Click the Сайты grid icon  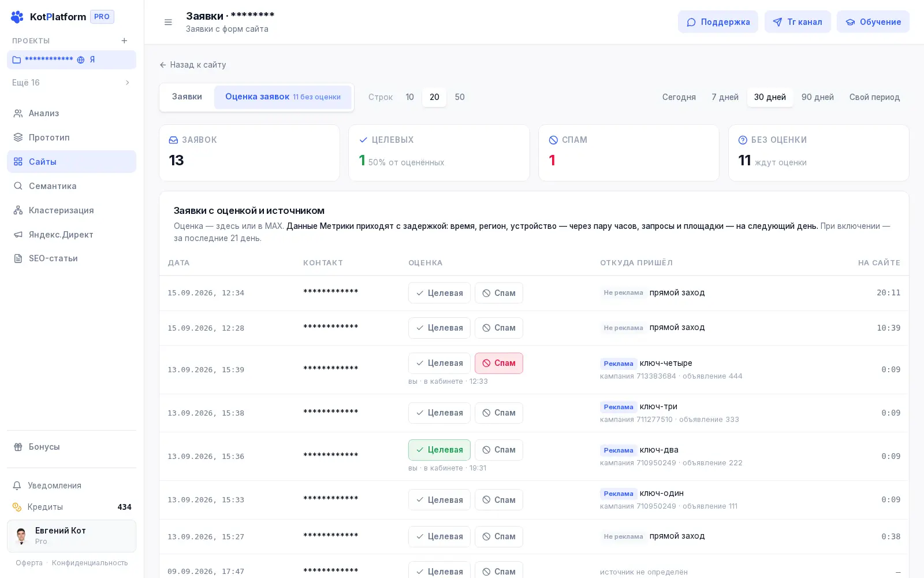18,162
